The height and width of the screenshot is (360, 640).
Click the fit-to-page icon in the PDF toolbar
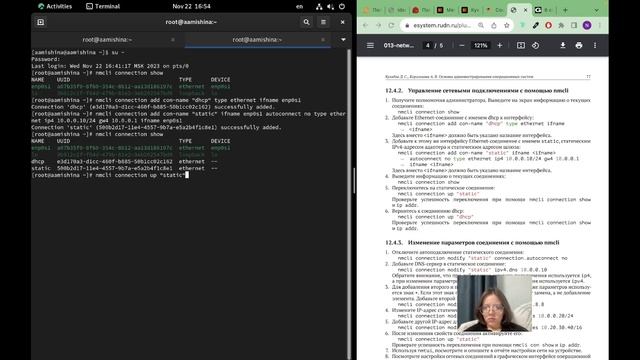click(521, 45)
